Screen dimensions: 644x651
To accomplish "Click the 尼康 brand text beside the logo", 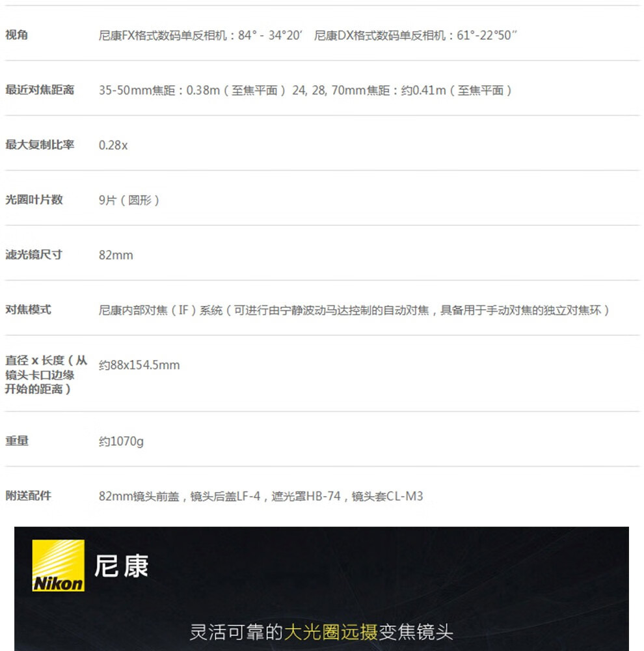I will [x=122, y=565].
